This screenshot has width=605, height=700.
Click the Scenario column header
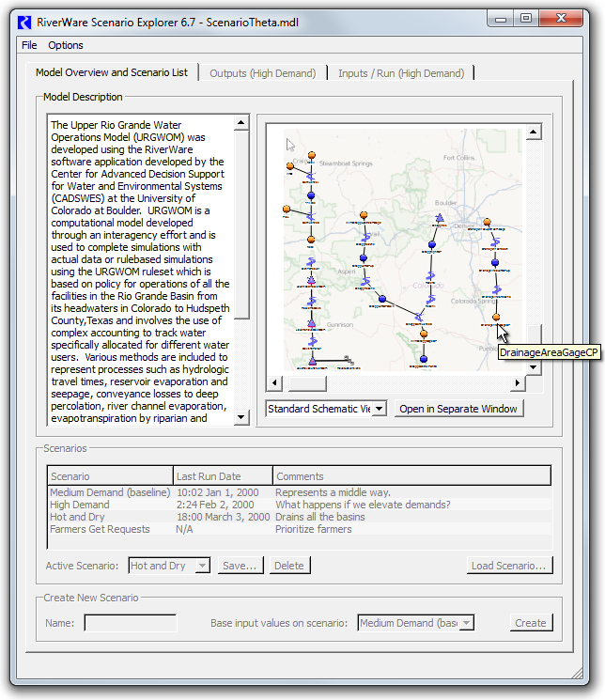110,475
